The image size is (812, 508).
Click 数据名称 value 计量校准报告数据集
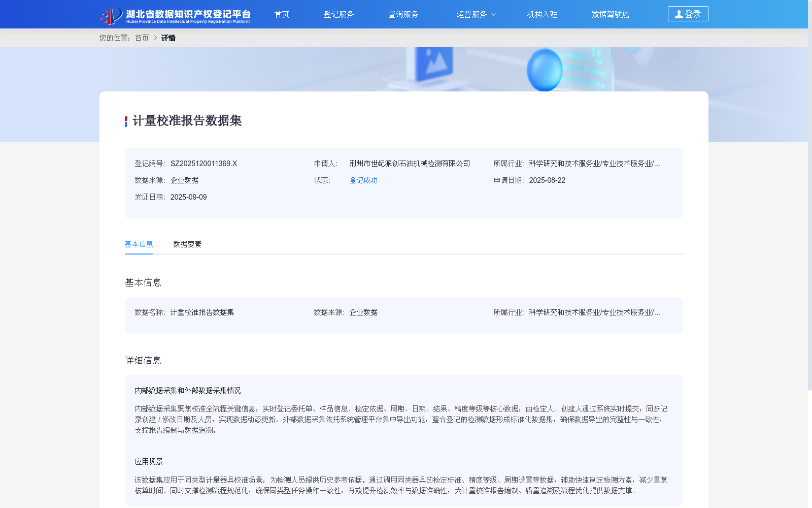202,312
